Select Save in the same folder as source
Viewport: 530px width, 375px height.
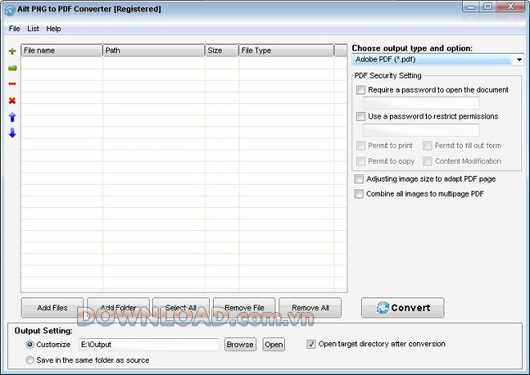click(30, 360)
